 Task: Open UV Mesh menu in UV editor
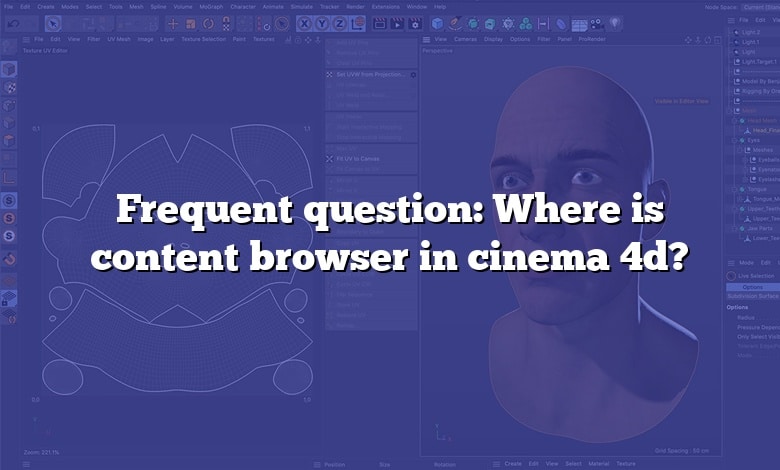click(x=119, y=39)
